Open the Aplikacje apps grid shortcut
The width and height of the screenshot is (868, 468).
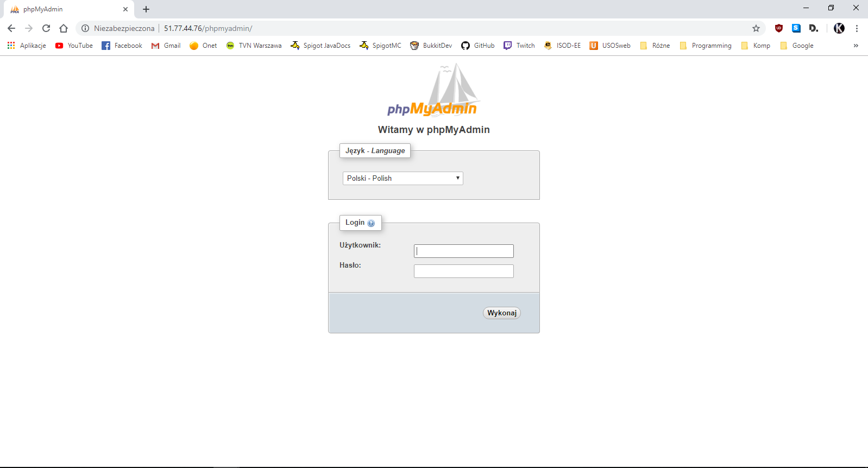tap(27, 46)
